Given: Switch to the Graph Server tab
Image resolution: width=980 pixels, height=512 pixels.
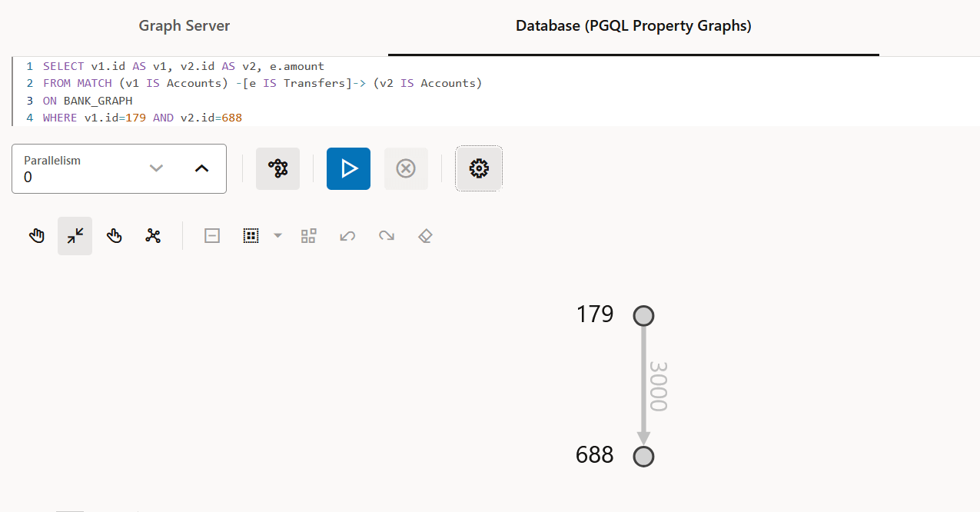Looking at the screenshot, I should (184, 26).
